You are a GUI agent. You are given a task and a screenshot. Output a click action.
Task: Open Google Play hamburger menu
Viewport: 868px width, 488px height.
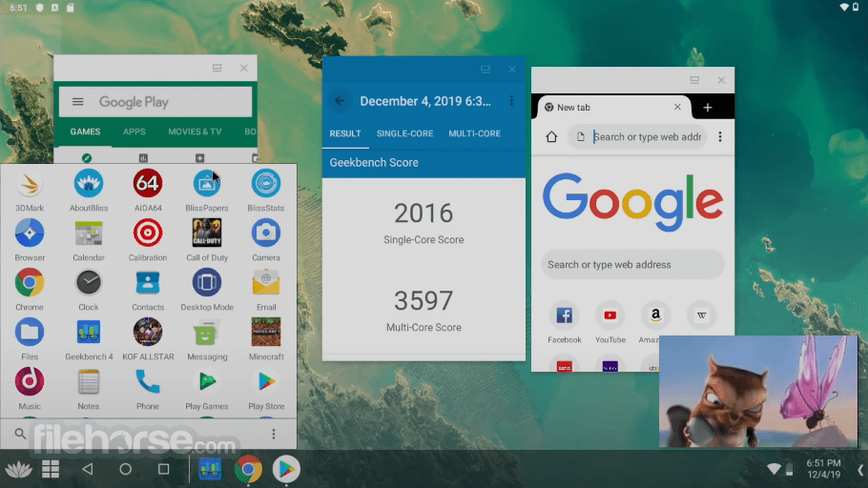click(x=77, y=102)
